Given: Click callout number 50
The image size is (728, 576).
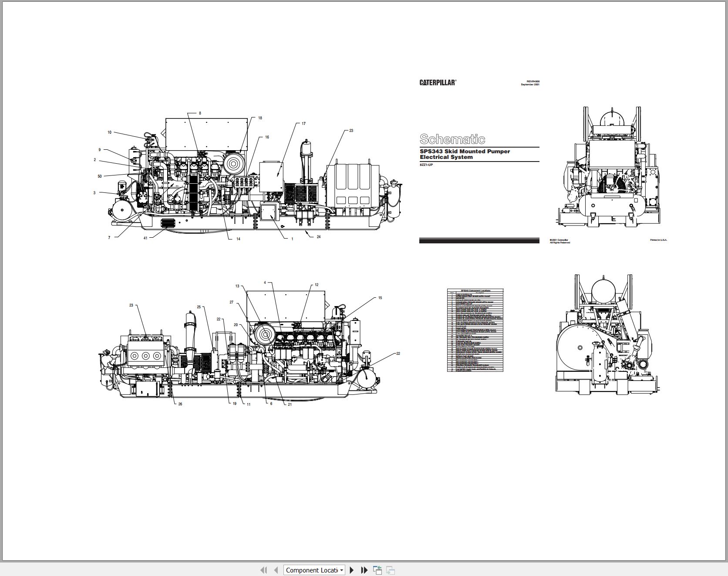Looking at the screenshot, I should click(100, 176).
